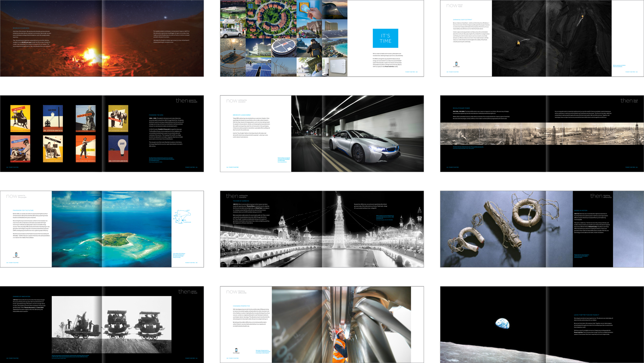Click the 'now fossil fuels' title
644x363 pixels.
(x=454, y=5)
